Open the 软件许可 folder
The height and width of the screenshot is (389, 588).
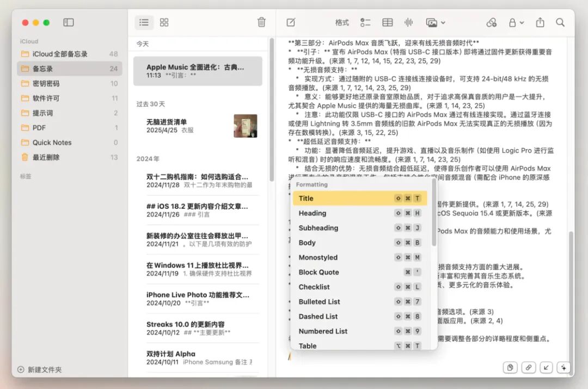click(69, 98)
